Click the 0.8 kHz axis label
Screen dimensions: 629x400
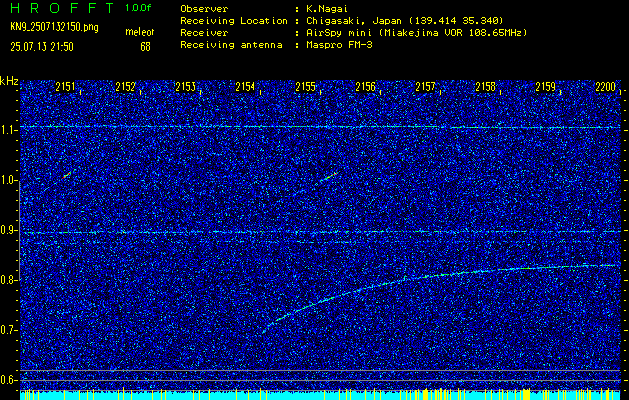point(8,280)
